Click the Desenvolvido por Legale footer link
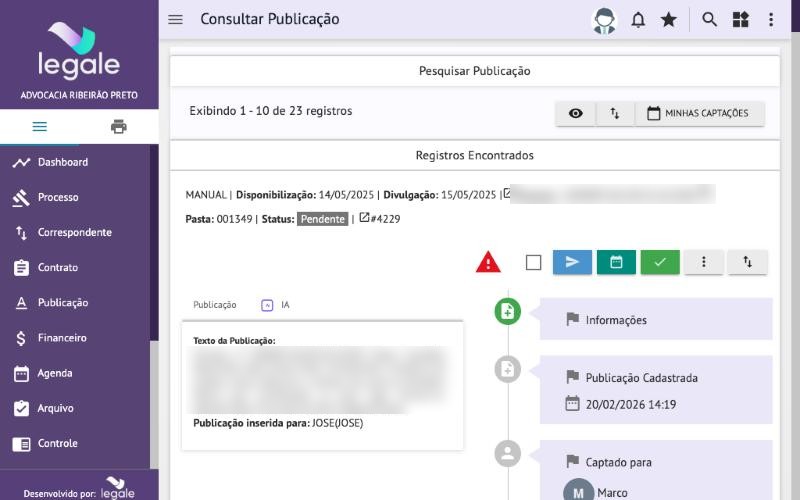The width and height of the screenshot is (800, 500). pyautogui.click(x=79, y=488)
